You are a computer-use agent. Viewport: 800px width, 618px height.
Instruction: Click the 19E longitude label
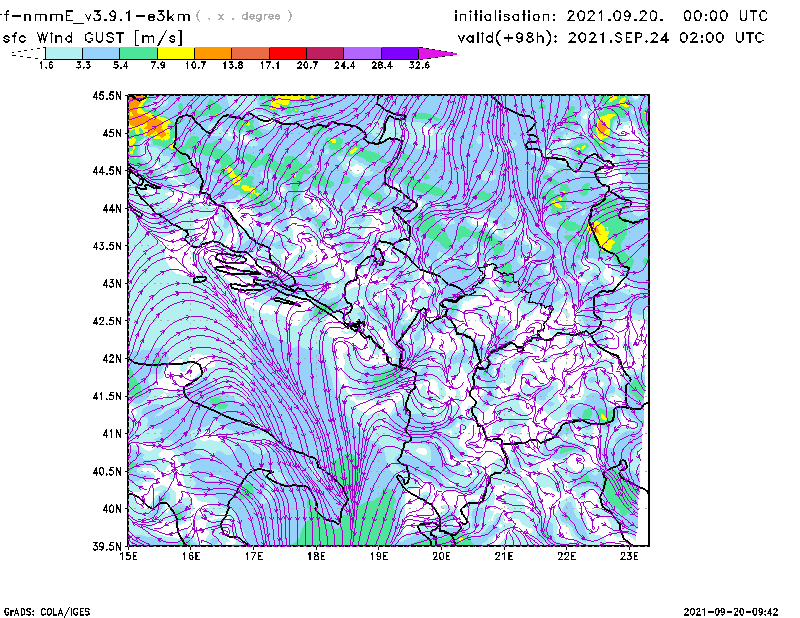pos(379,556)
